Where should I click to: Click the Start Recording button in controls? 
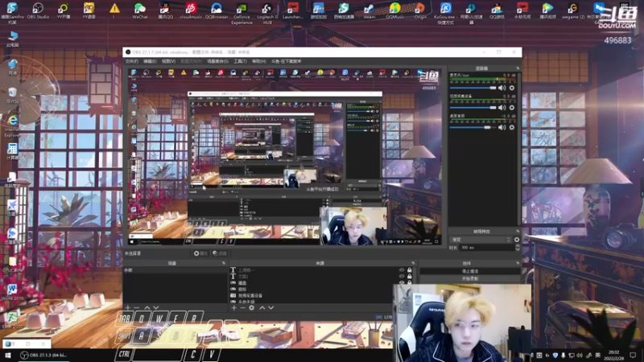470,278
